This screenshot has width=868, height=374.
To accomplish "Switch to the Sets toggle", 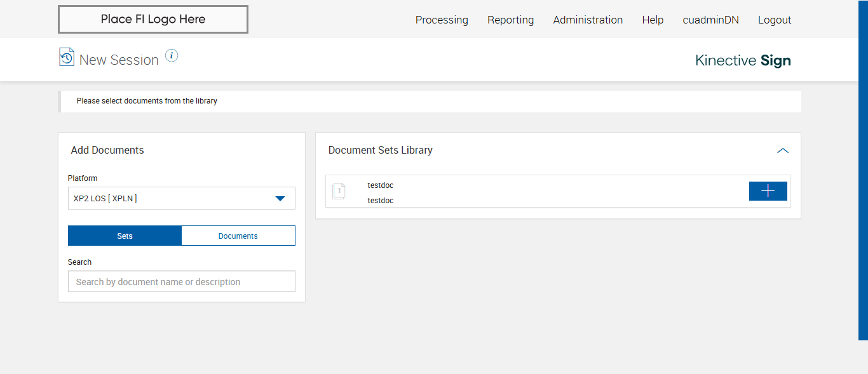I will pyautogui.click(x=125, y=236).
